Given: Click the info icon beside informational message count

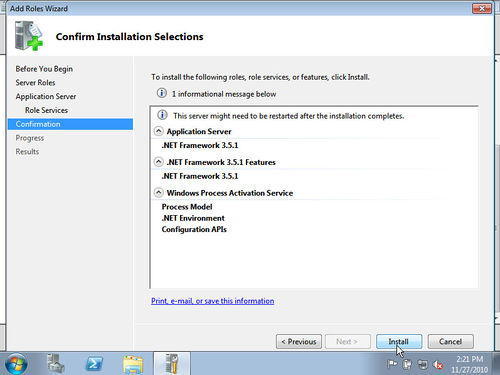Looking at the screenshot, I should [x=162, y=93].
